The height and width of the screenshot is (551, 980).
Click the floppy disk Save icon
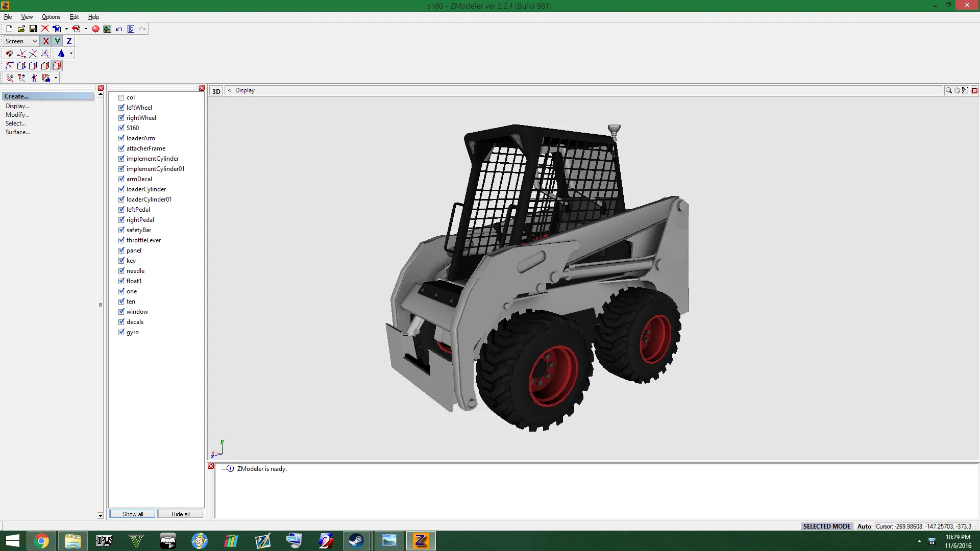pyautogui.click(x=33, y=29)
